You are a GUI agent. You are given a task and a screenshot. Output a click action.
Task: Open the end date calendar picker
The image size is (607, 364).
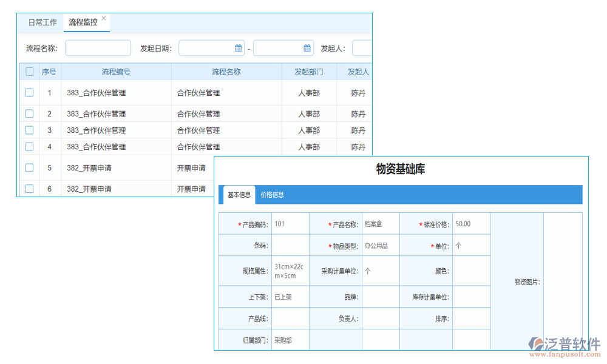pos(307,48)
